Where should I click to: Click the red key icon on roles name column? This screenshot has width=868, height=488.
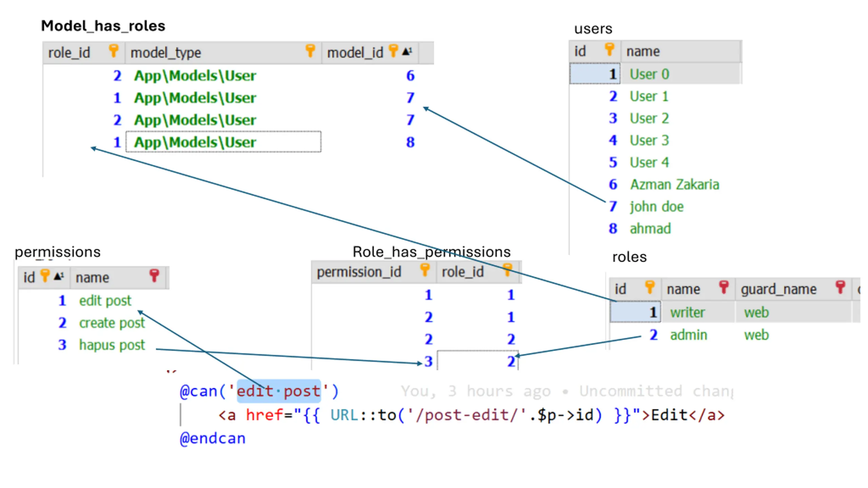point(723,287)
